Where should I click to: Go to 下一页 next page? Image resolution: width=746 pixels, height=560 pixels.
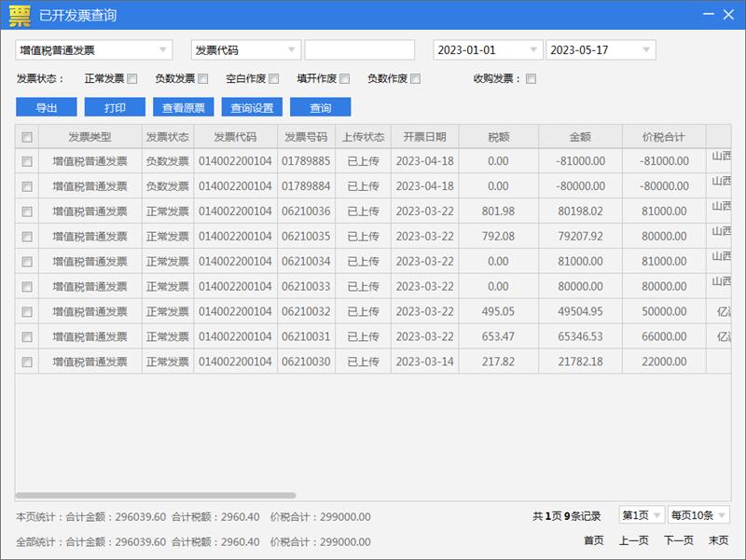coord(678,540)
